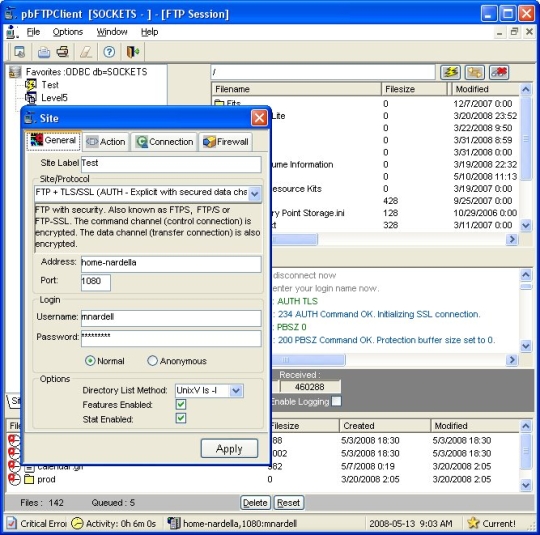Open help via question mark icon

[x=109, y=52]
